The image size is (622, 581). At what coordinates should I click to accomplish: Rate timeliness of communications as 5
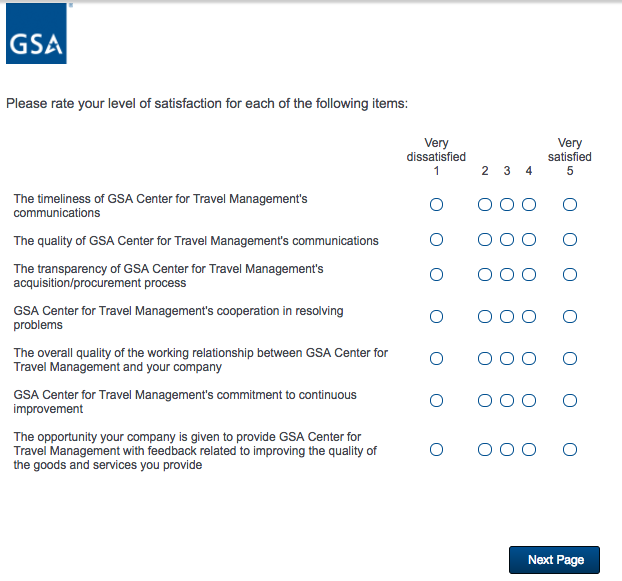570,205
